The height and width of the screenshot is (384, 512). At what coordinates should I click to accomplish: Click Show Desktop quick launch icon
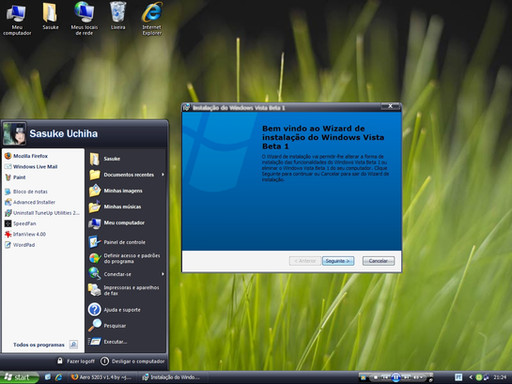[48, 377]
